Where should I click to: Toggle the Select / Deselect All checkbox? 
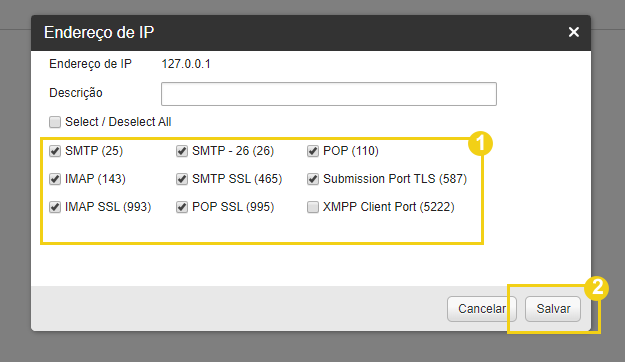(55, 122)
